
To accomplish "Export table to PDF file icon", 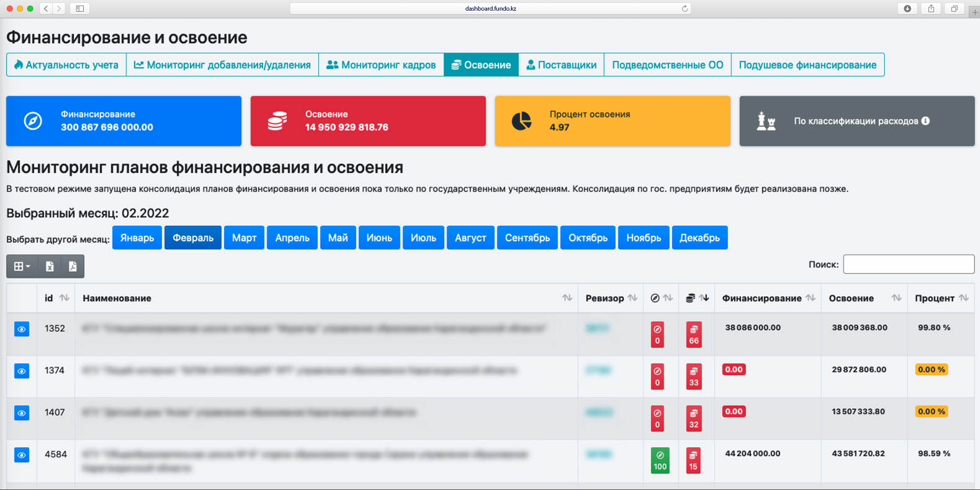I will point(73,266).
